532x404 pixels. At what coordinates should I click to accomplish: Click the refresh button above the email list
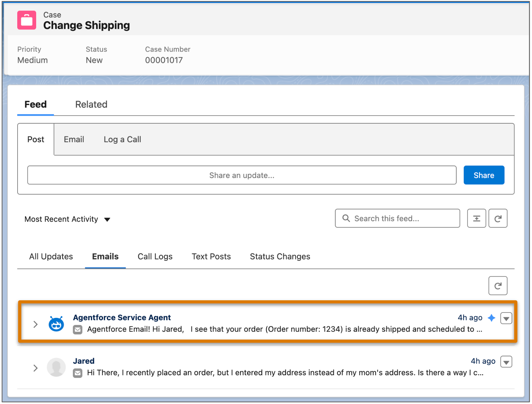point(498,286)
